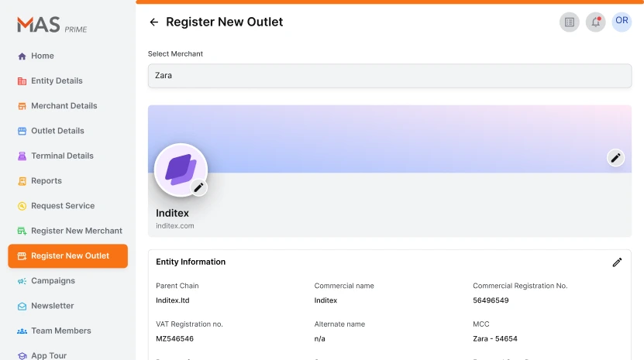Open Entity Details in sidebar
The height and width of the screenshot is (360, 644).
(x=56, y=81)
